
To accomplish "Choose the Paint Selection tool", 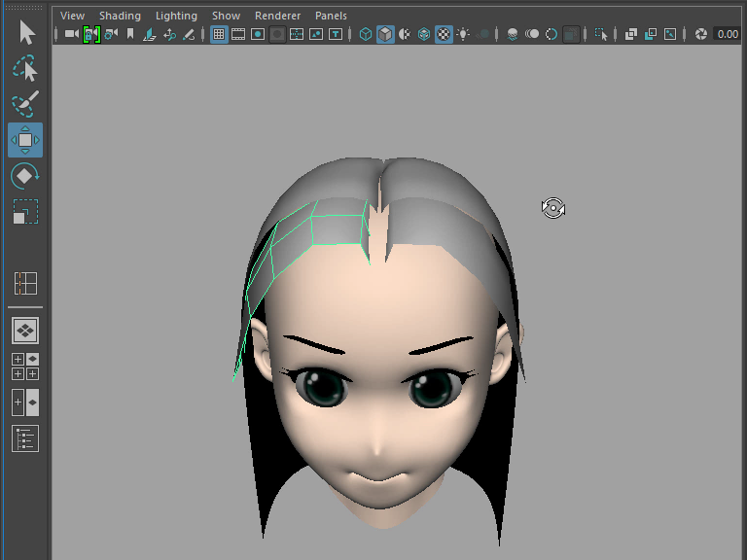I will [25, 103].
